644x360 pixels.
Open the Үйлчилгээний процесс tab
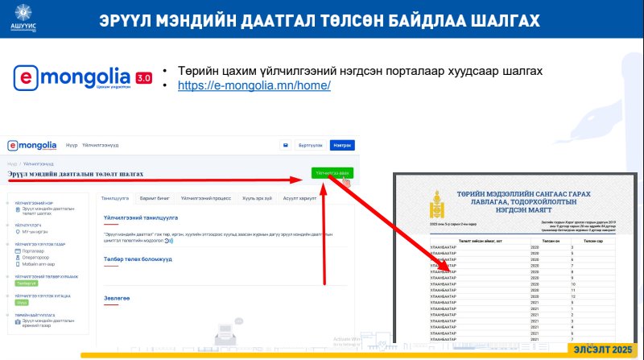206,197
